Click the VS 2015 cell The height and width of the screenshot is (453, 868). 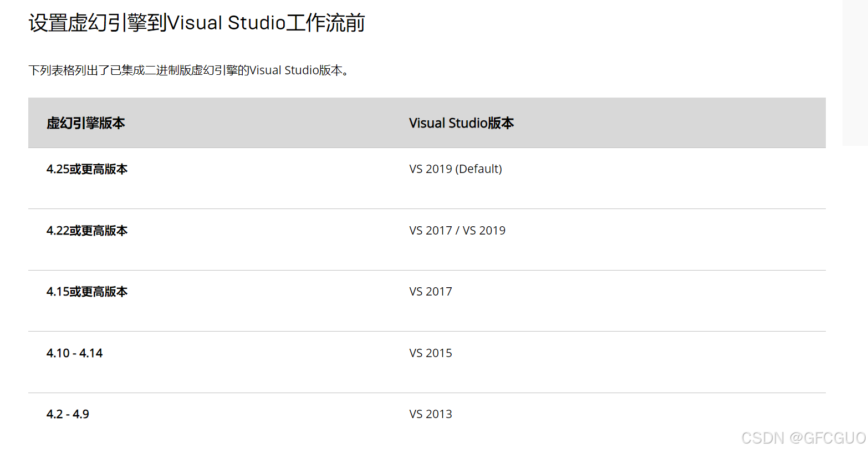[431, 353]
